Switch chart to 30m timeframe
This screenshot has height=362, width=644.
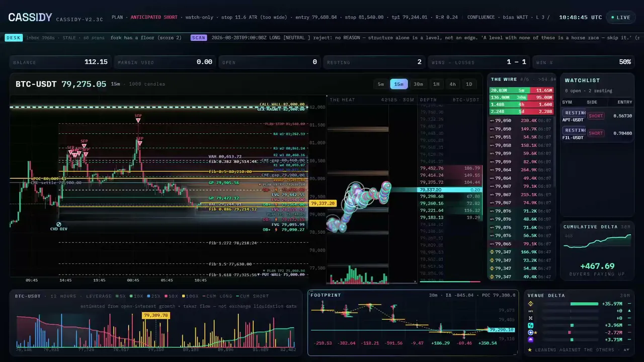click(x=418, y=84)
